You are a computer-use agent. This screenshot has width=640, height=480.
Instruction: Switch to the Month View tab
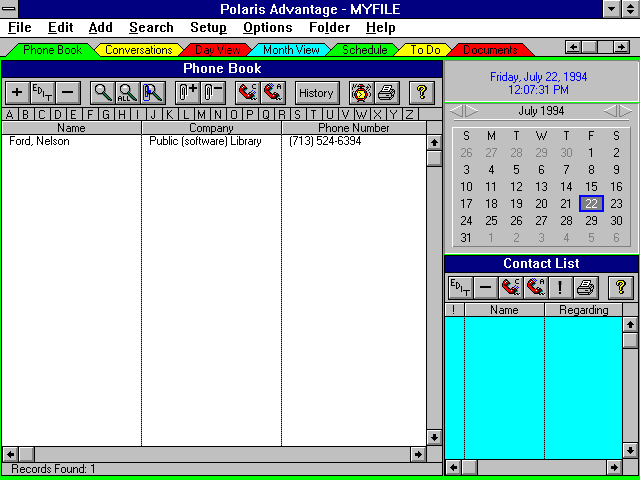pos(291,50)
